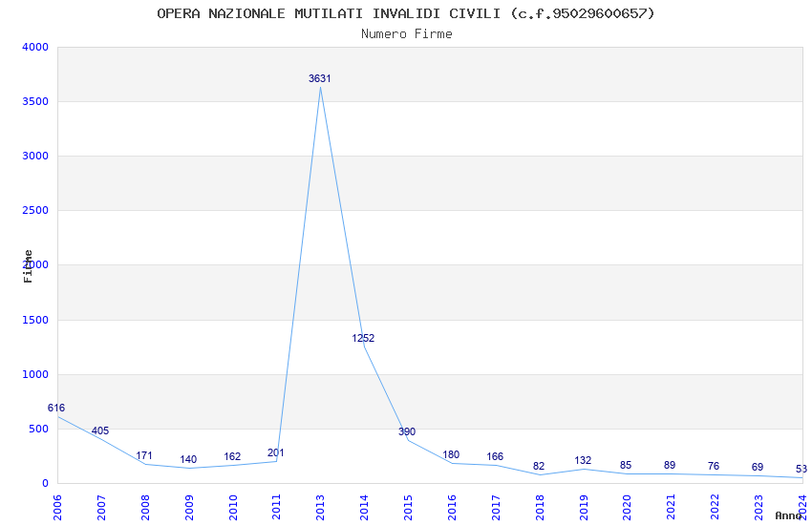
Task: Click the y-axis value 4000
Action: coord(35,47)
